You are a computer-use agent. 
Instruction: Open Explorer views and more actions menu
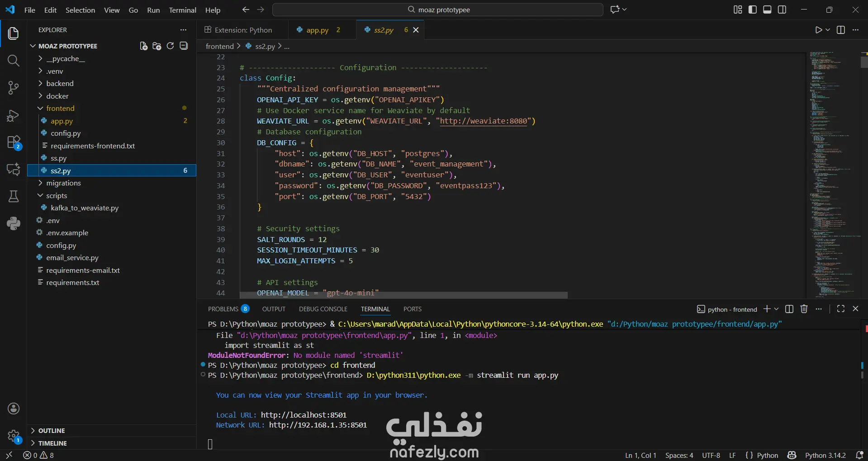pos(183,30)
